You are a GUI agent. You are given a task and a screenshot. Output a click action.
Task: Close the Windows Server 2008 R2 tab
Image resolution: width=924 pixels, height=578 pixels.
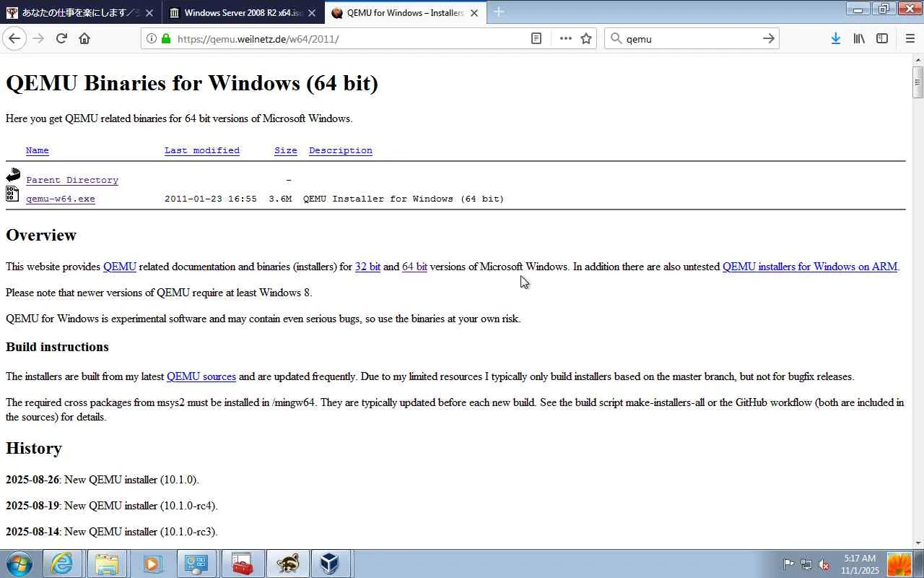pos(312,13)
